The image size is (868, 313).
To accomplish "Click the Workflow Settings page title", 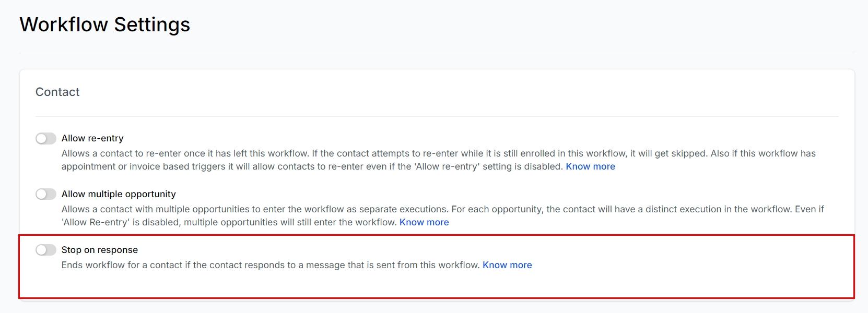I will point(105,25).
